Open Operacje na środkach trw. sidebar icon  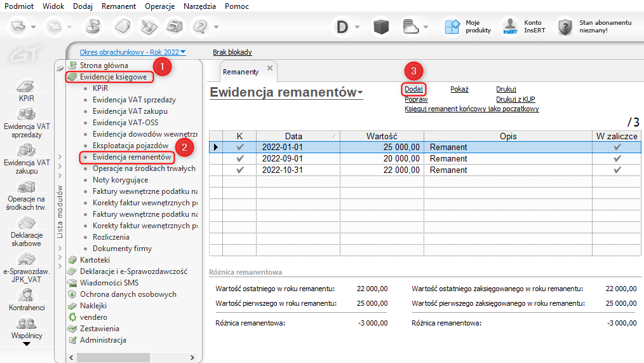point(26,187)
